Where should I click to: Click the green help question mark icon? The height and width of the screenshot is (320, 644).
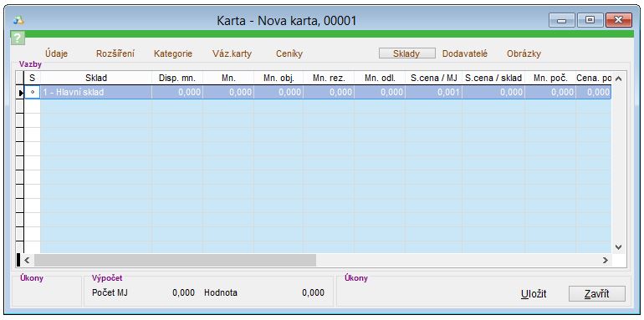pos(18,38)
